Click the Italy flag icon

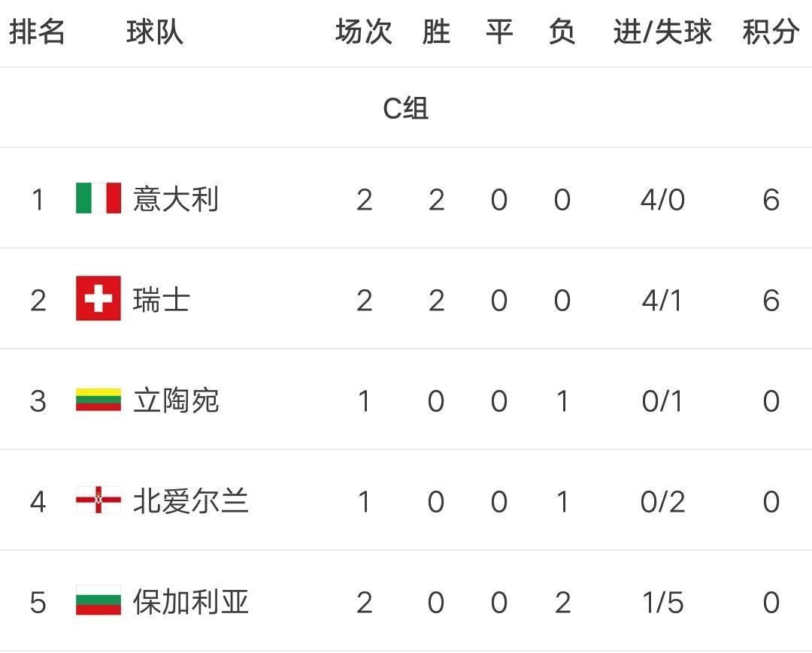click(x=98, y=198)
